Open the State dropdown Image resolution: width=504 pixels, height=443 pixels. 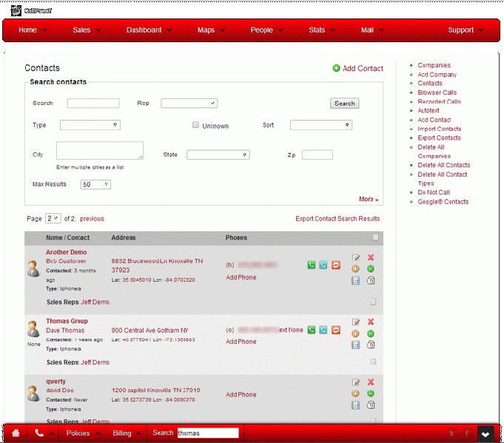click(x=218, y=155)
